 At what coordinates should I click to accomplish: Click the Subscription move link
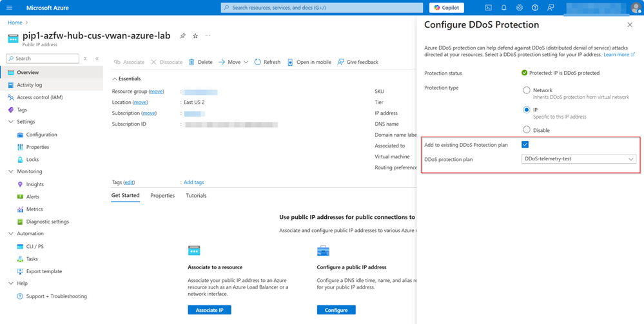[x=149, y=113]
